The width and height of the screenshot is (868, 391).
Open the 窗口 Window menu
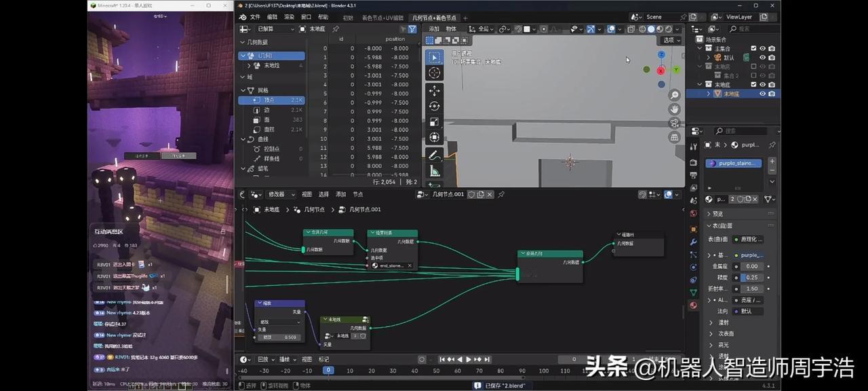click(307, 17)
